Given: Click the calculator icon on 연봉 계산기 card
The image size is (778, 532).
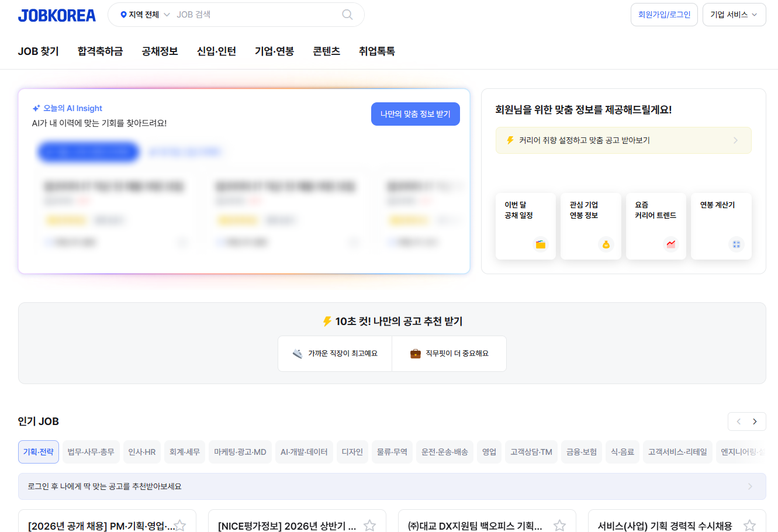Looking at the screenshot, I should pyautogui.click(x=736, y=244).
